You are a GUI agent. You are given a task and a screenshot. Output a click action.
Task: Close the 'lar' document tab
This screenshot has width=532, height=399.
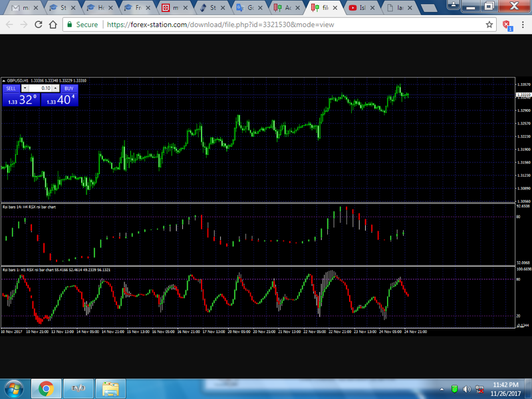(410, 8)
